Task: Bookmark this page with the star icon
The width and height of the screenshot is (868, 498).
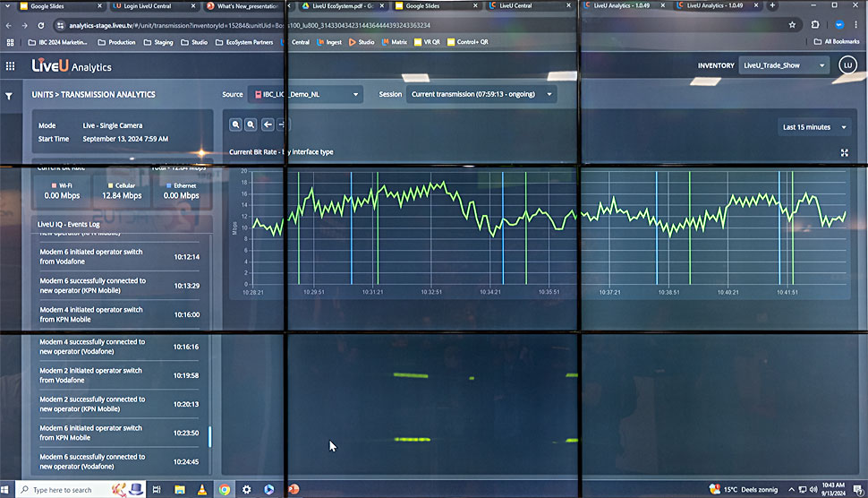Action: tap(792, 25)
